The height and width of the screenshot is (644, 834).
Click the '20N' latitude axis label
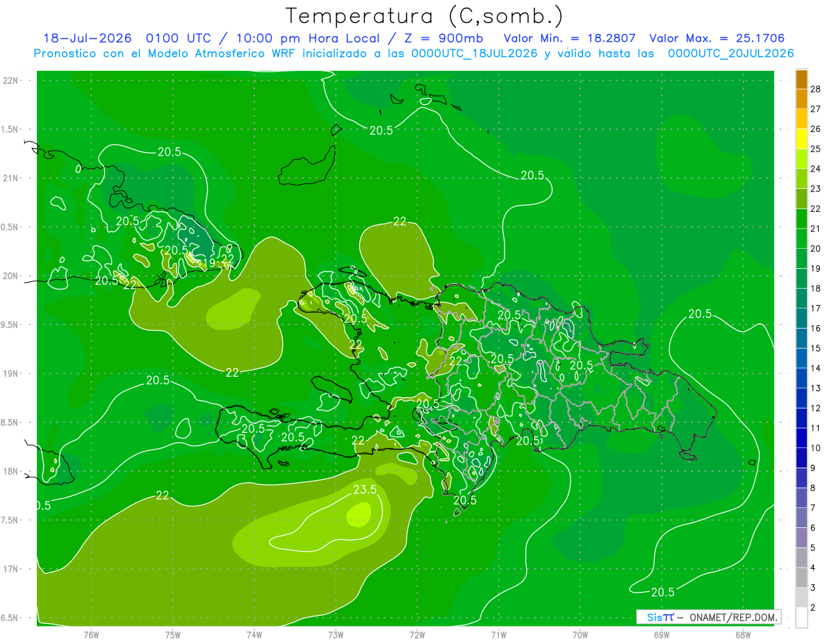[x=12, y=276]
